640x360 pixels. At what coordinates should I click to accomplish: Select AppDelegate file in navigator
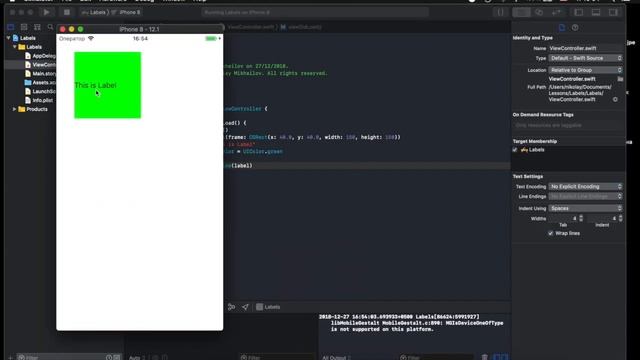click(40, 56)
